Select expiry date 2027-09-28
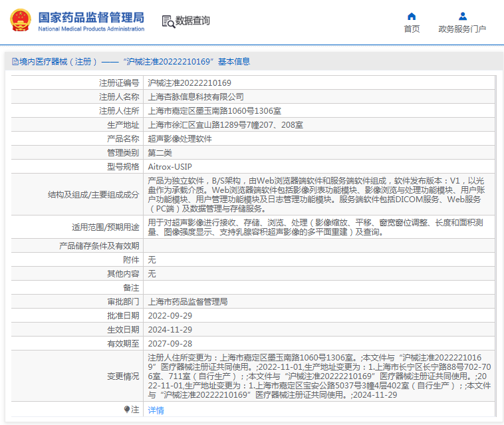The image size is (504, 425). click(x=170, y=344)
